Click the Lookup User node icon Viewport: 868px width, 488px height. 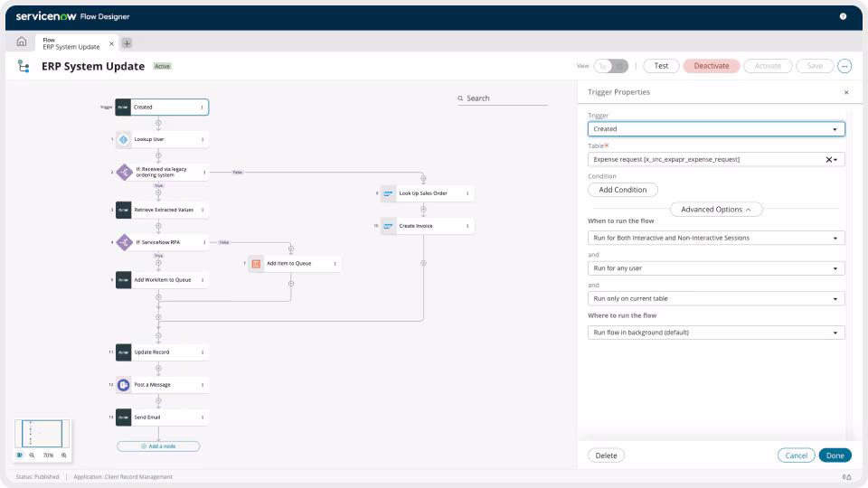pyautogui.click(x=124, y=139)
